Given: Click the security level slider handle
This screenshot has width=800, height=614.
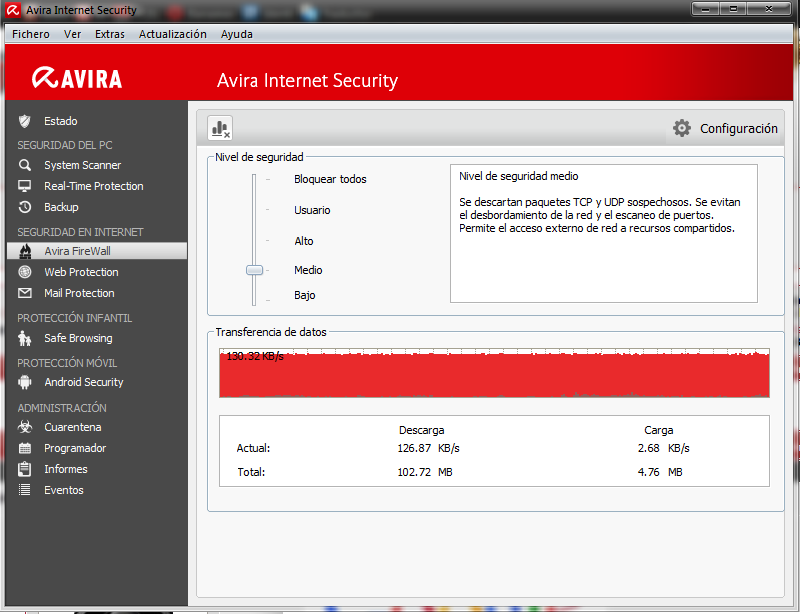Looking at the screenshot, I should click(x=254, y=270).
